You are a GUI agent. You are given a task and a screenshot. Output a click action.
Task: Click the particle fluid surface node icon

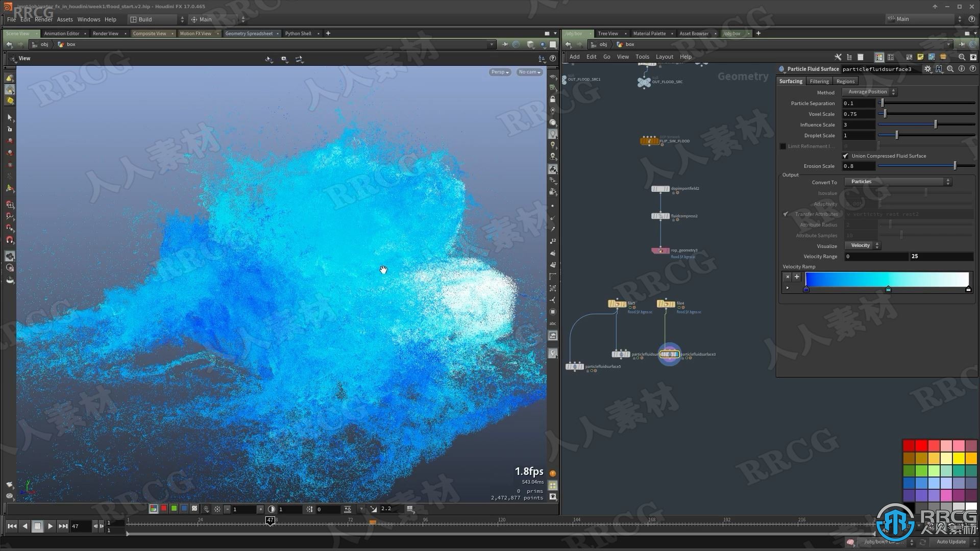[x=669, y=355]
